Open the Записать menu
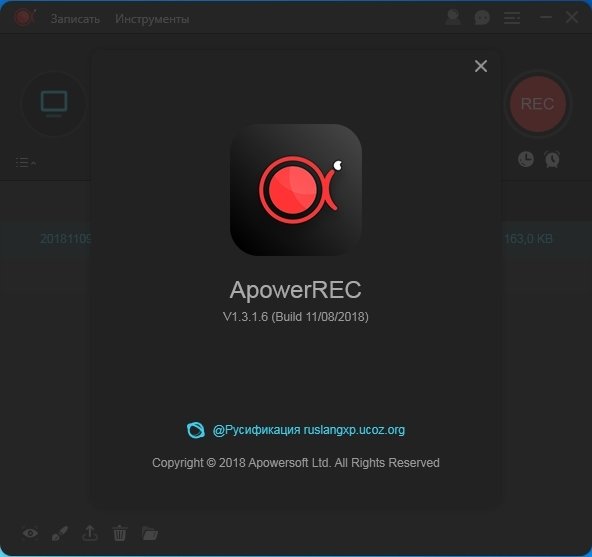Viewport: 592px width, 557px height. click(x=75, y=19)
